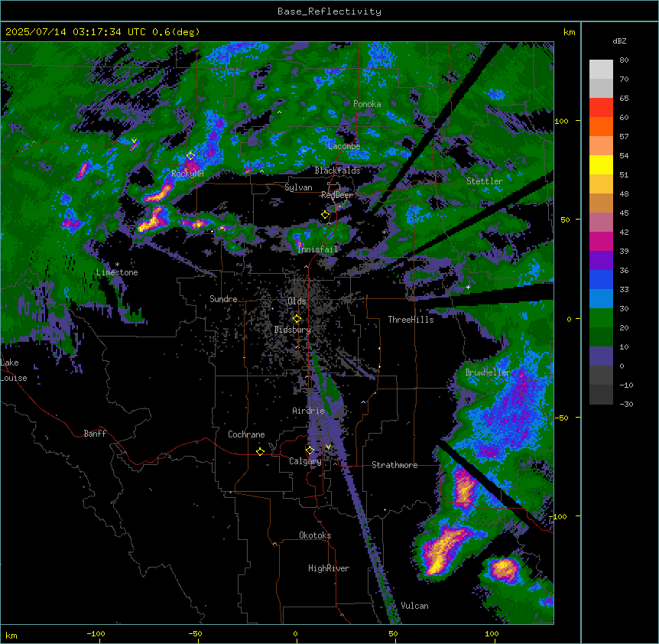The height and width of the screenshot is (644, 659).
Task: Click the Calgary city label
Action: (x=305, y=461)
